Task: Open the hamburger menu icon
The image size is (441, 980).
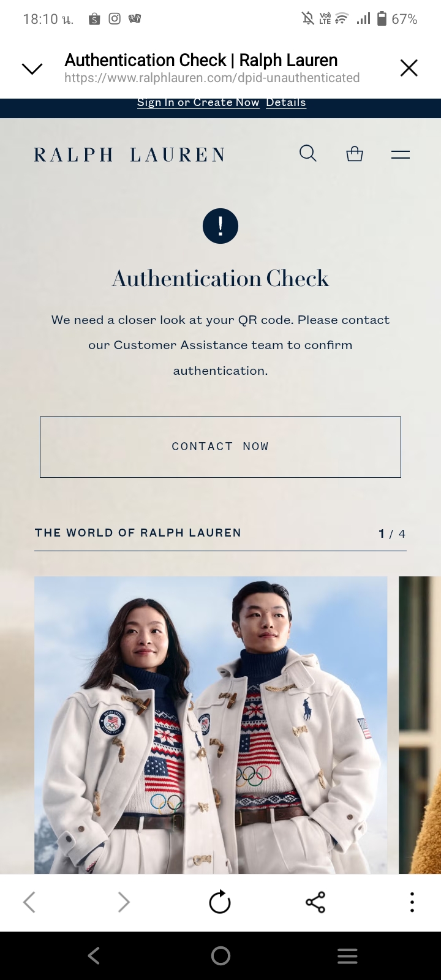Action: pyautogui.click(x=401, y=154)
